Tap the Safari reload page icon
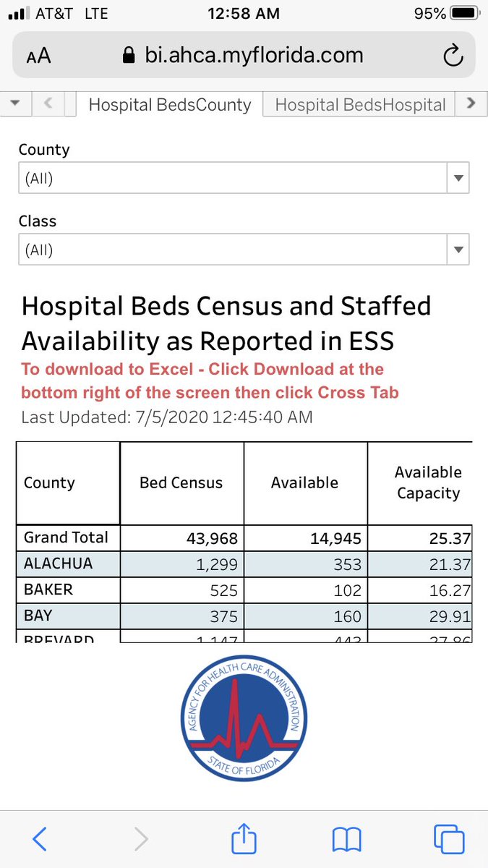488x868 pixels. [x=453, y=56]
